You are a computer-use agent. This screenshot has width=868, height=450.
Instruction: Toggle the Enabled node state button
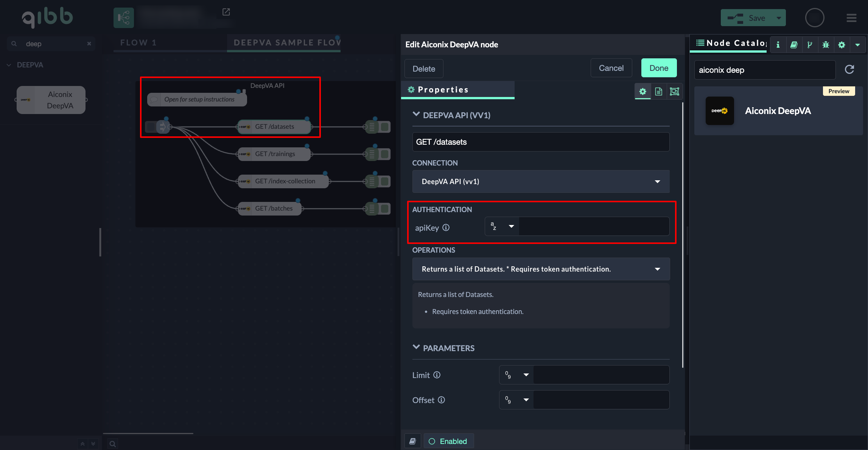(448, 441)
